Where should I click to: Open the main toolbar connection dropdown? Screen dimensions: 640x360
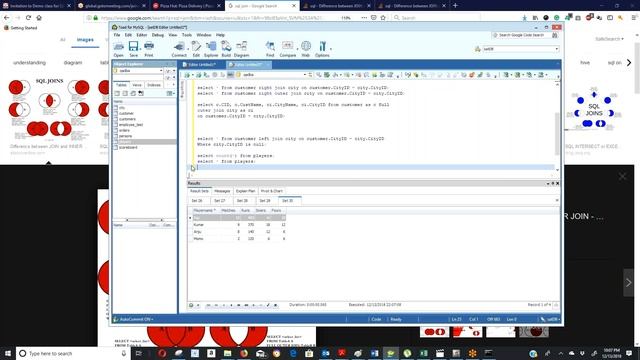click(556, 49)
